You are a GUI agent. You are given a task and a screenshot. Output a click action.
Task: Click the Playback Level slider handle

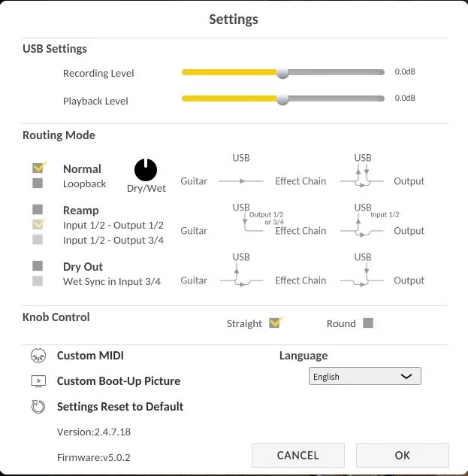[282, 99]
